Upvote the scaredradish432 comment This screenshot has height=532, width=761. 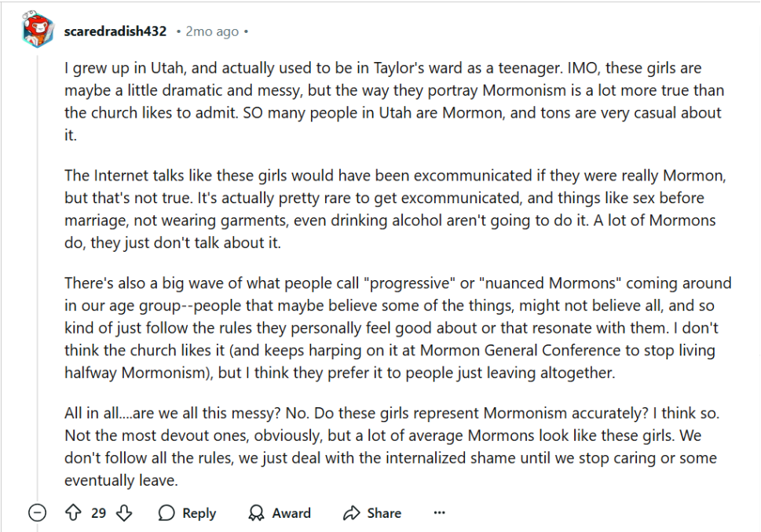pyautogui.click(x=73, y=512)
